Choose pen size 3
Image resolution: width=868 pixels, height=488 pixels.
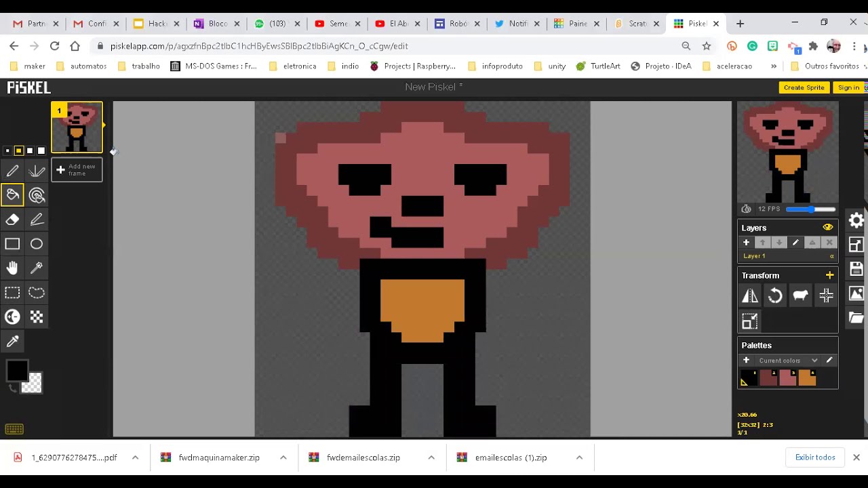tap(30, 150)
